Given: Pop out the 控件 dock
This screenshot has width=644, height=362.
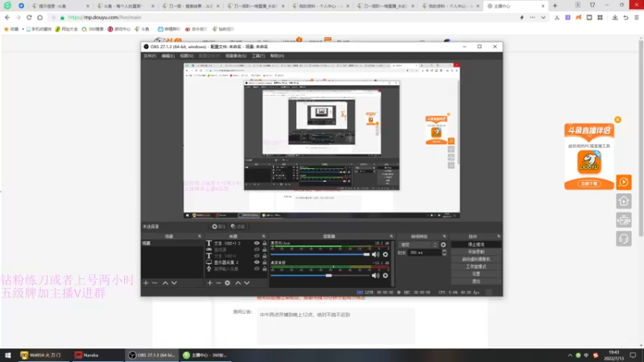Looking at the screenshot, I should tap(498, 237).
